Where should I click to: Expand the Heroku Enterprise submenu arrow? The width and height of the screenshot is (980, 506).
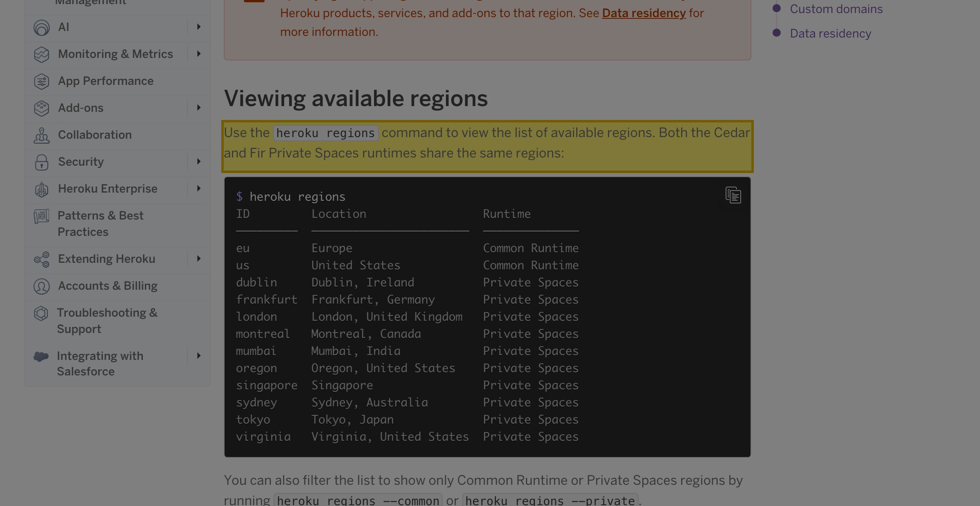coord(199,189)
